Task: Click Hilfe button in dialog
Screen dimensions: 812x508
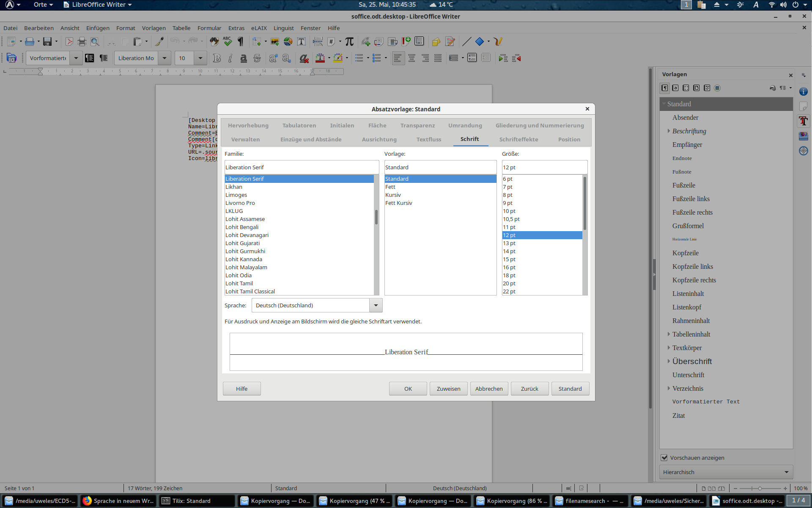Action: point(242,389)
